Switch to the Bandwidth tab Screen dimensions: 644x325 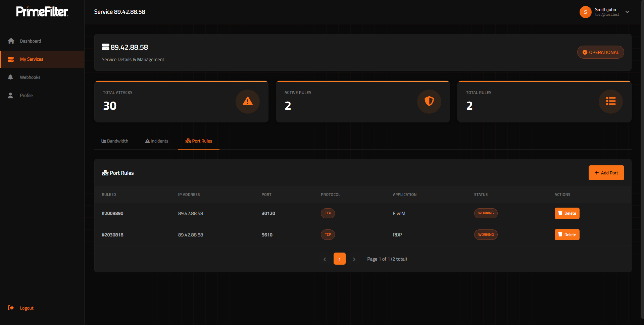(x=115, y=141)
